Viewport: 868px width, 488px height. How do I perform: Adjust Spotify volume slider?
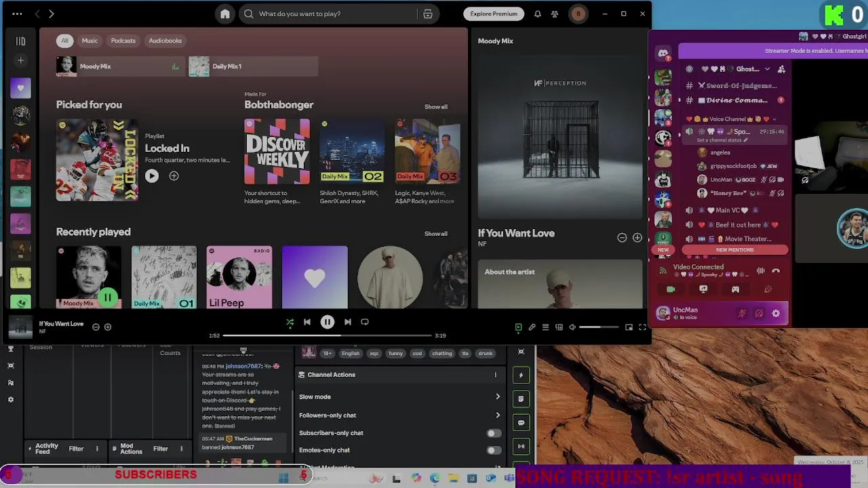coord(599,327)
